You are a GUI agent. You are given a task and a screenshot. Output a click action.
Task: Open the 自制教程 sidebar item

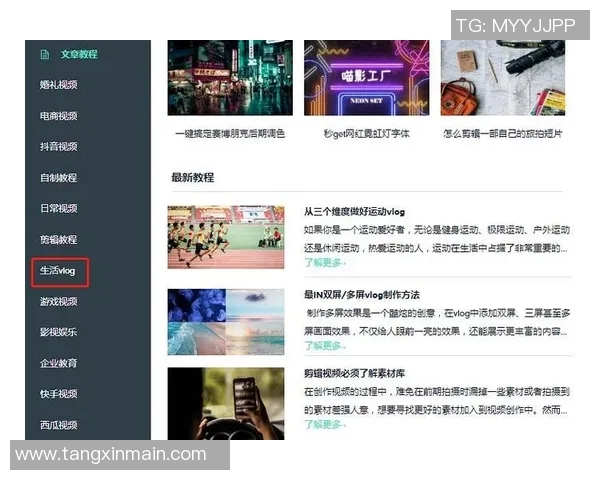[x=58, y=178]
